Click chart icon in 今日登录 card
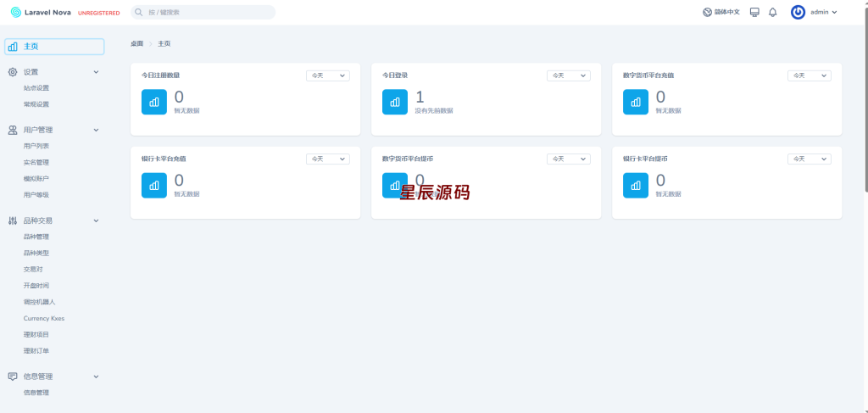The height and width of the screenshot is (413, 868). point(395,102)
